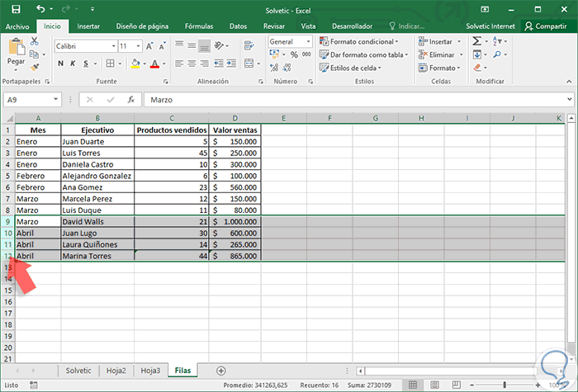Click the Compartir button

(545, 26)
